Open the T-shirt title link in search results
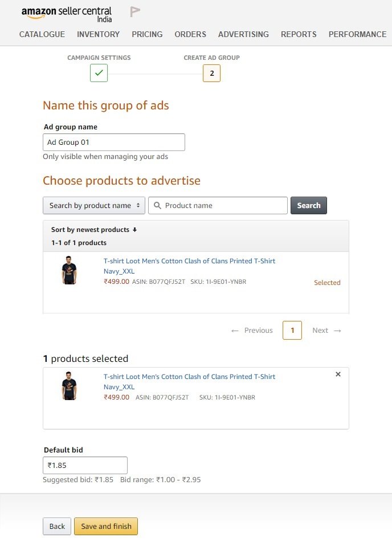The image size is (392, 542). (189, 266)
